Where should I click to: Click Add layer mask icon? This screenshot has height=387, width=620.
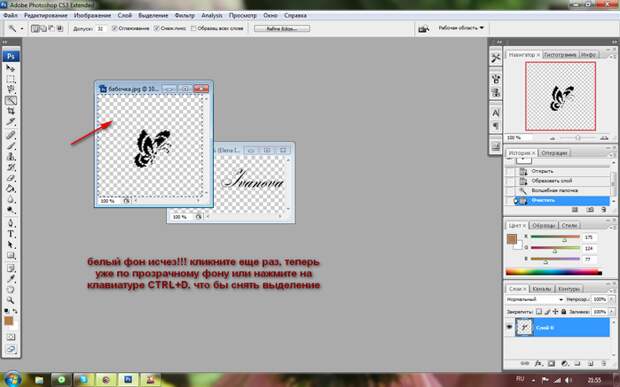pos(551,363)
